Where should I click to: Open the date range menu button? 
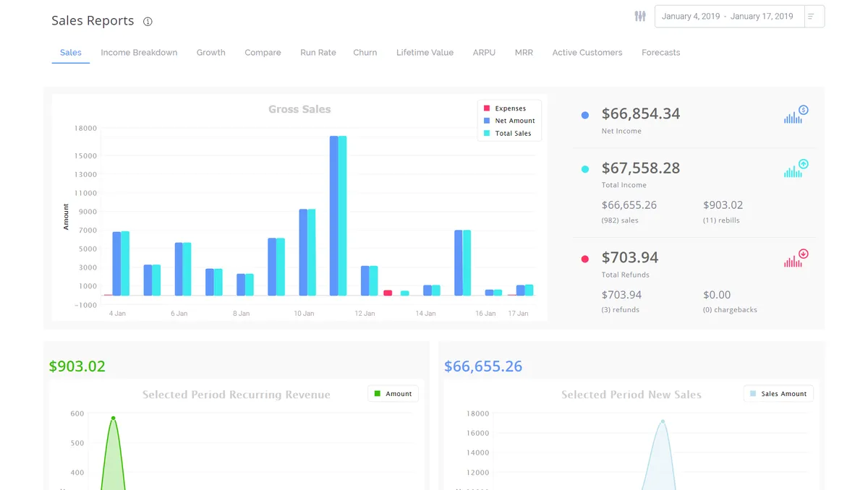click(x=814, y=17)
